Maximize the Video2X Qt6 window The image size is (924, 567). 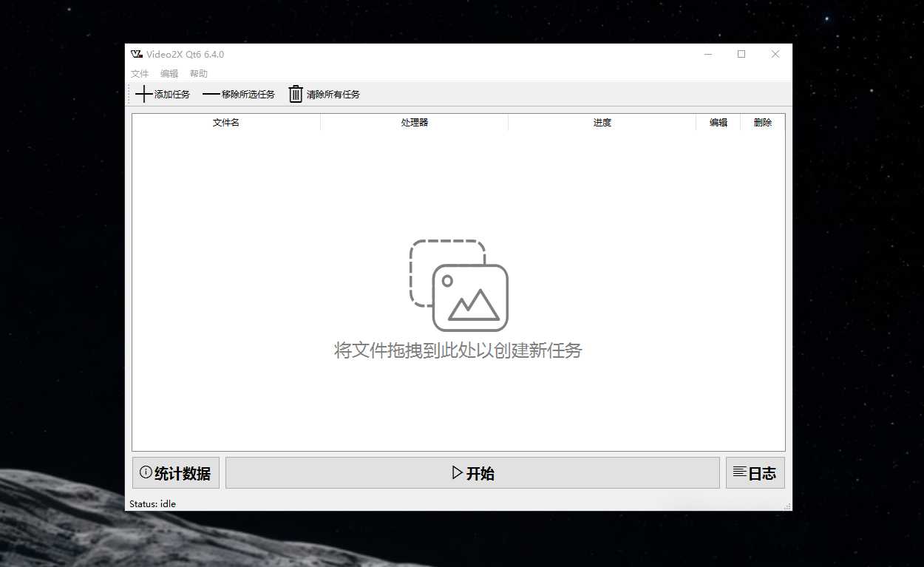pyautogui.click(x=741, y=54)
